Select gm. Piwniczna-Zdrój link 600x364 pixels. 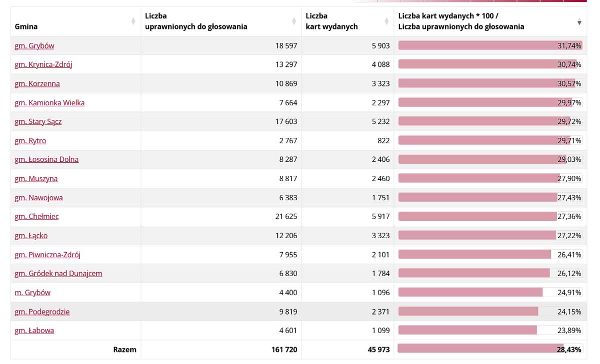(47, 255)
